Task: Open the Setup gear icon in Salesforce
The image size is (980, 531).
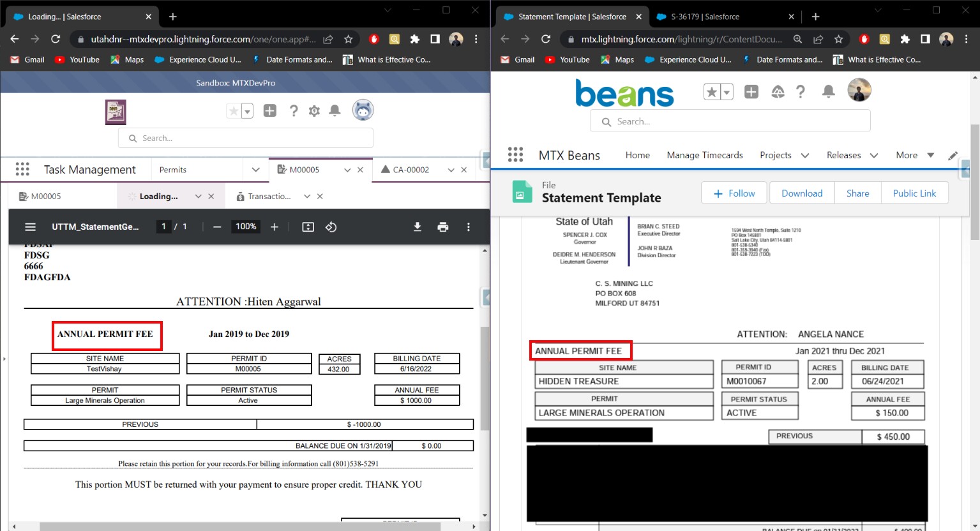Action: [314, 110]
